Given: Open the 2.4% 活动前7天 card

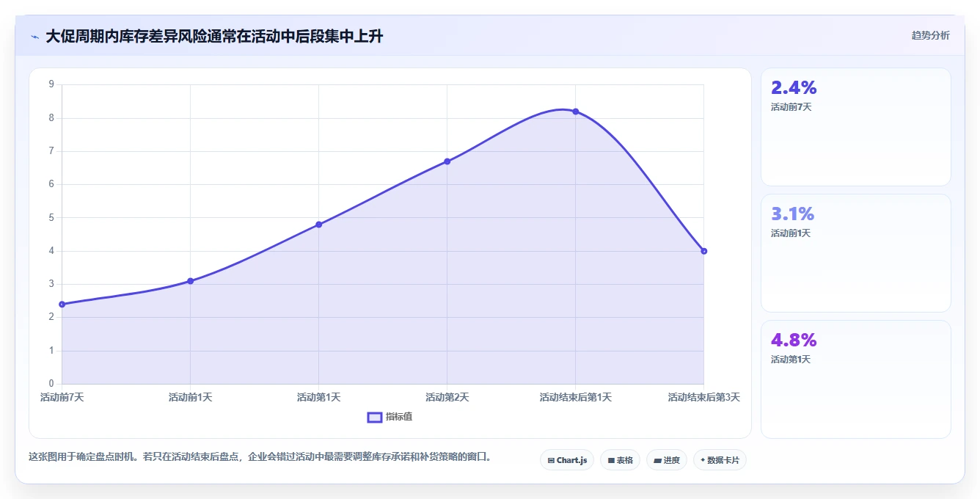Looking at the screenshot, I should [x=856, y=127].
